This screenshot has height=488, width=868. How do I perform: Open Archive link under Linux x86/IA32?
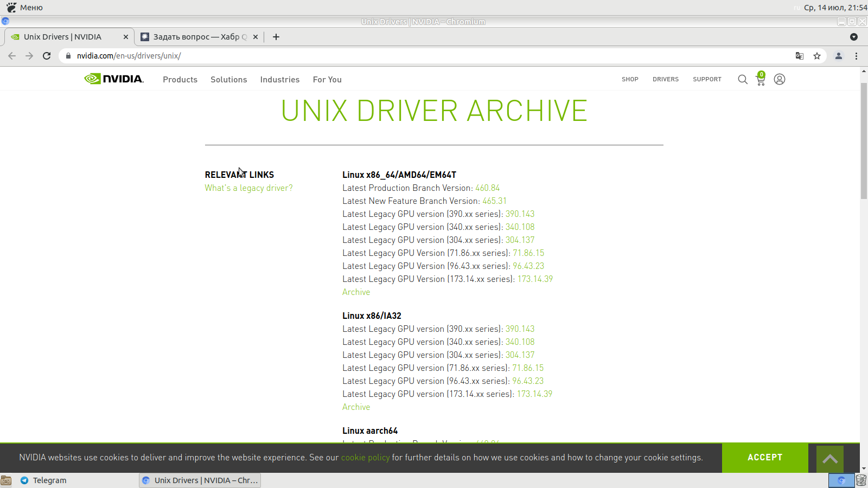click(x=356, y=407)
